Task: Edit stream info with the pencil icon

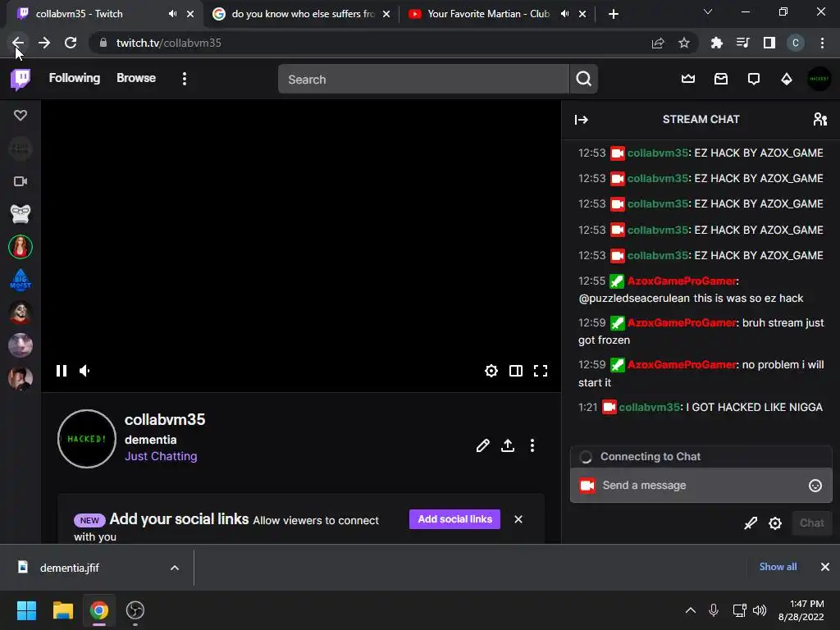Action: click(482, 445)
